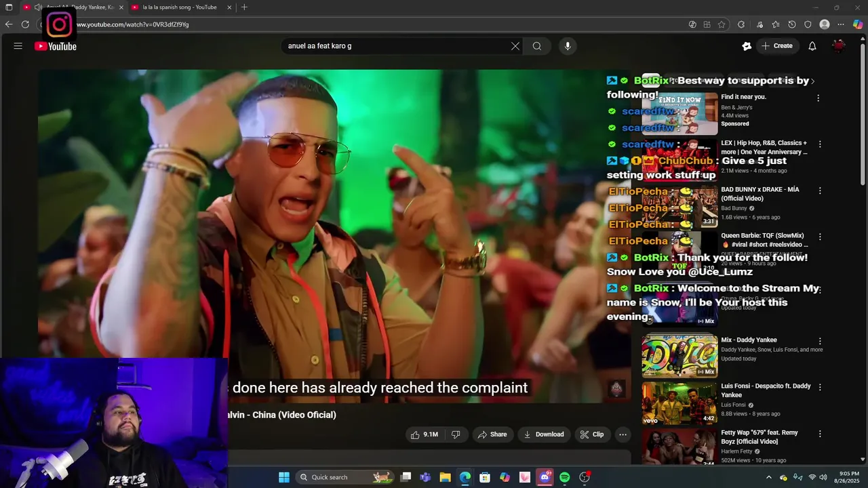Open the YouTube account avatar menu
The image size is (868, 488).
(x=839, y=46)
